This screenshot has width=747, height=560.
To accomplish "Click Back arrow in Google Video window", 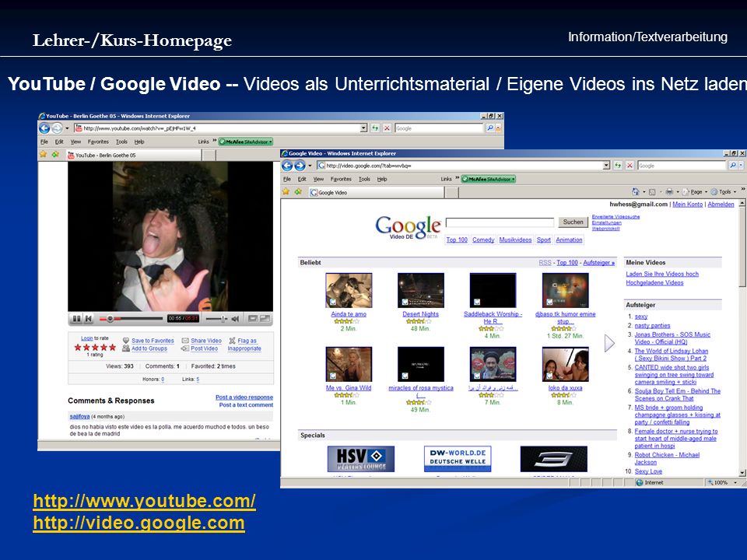I will [x=287, y=166].
